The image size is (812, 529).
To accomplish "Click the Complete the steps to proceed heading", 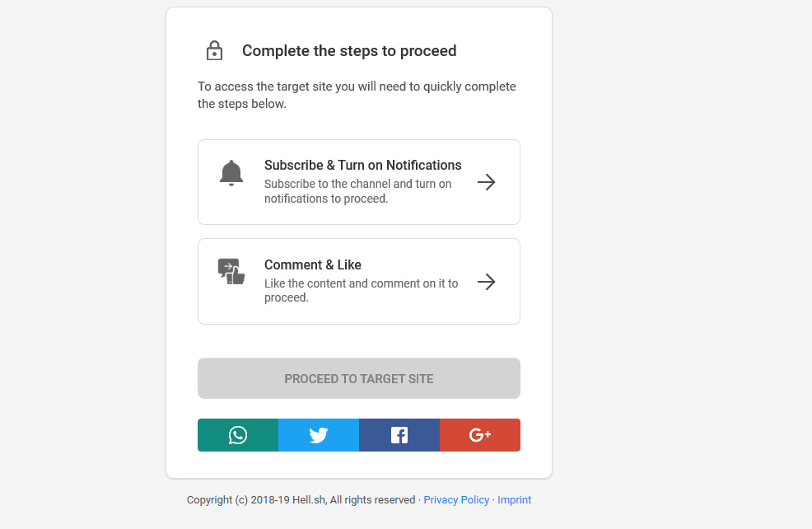I will coord(349,51).
